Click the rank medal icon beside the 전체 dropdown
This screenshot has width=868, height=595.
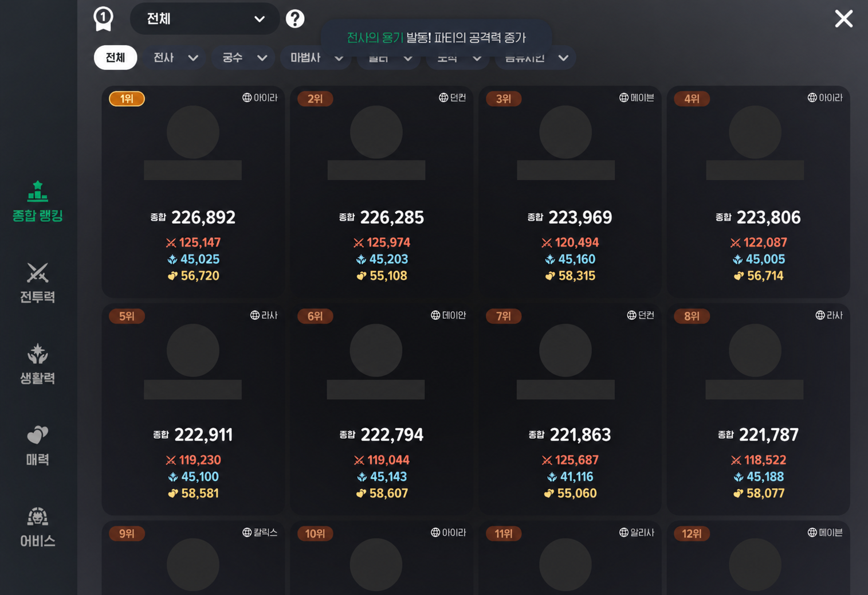pos(103,18)
